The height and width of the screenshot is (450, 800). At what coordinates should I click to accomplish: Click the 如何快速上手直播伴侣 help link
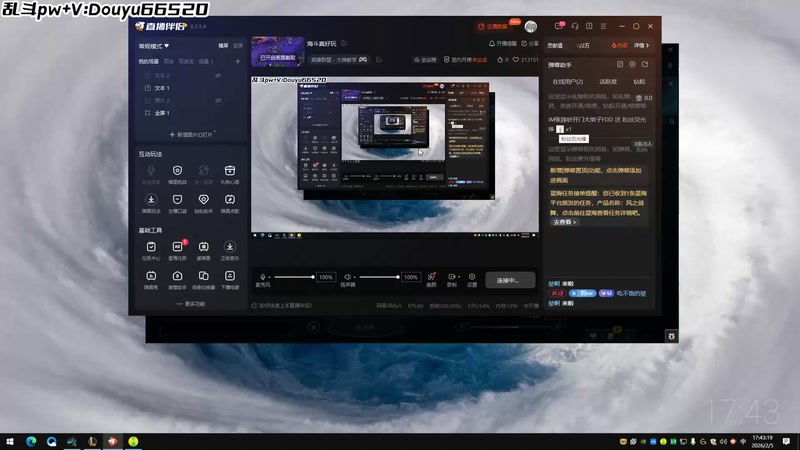[x=282, y=306]
